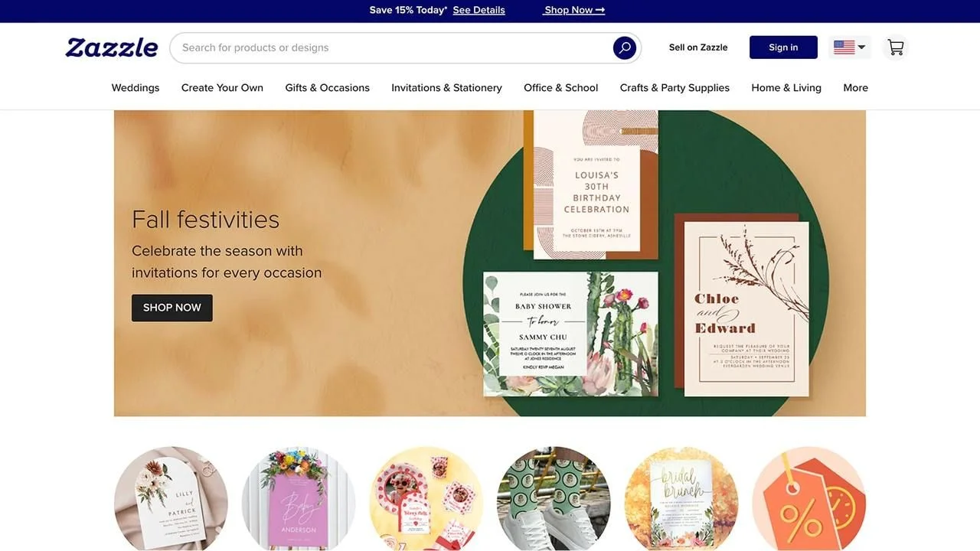This screenshot has width=980, height=551.
Task: Select the pink Baby Anderson sign circle
Action: click(299, 499)
